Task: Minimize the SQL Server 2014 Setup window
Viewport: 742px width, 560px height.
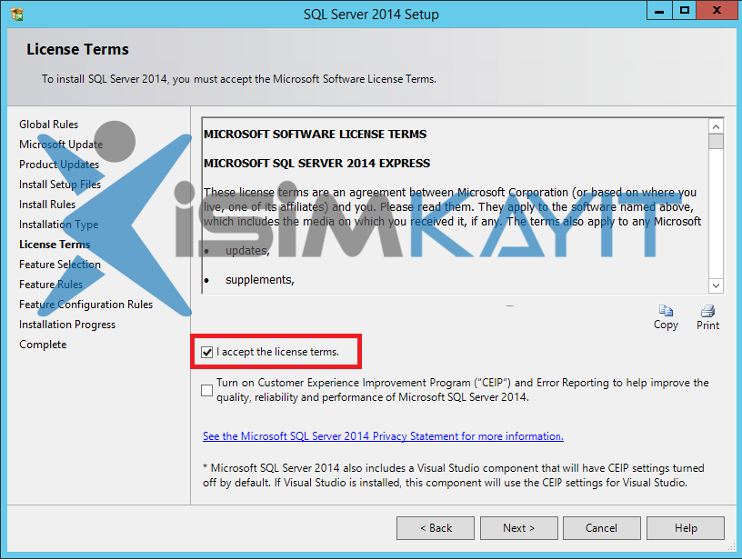Action: coord(659,11)
